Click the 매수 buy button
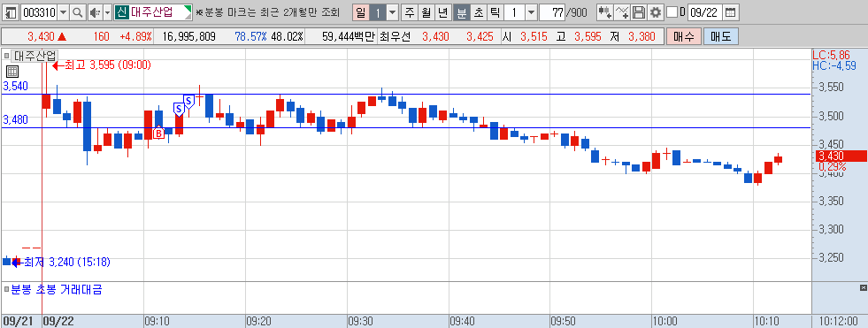Screen dimensions: 868x328 pos(684,37)
